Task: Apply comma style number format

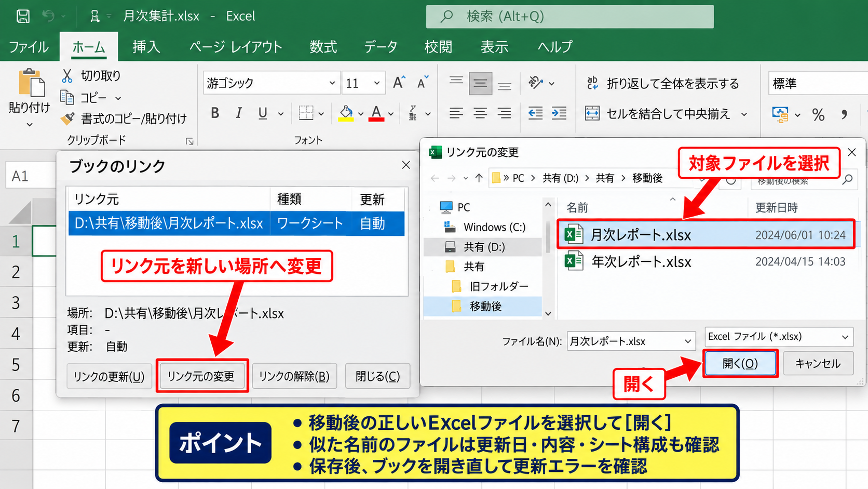Action: 844,114
